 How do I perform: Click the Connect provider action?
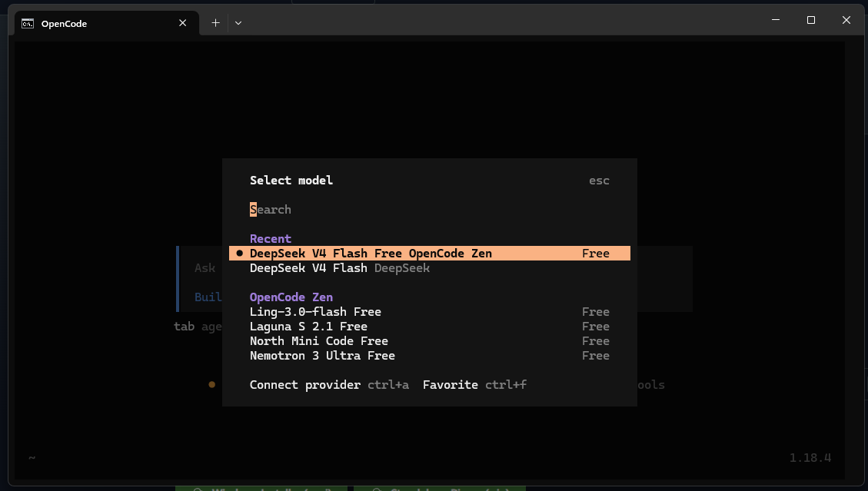[305, 385]
